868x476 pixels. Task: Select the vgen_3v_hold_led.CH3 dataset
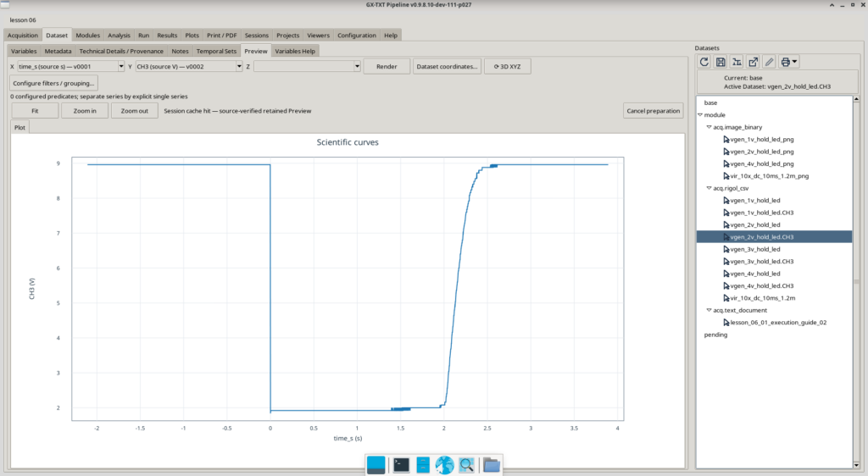[762, 262]
